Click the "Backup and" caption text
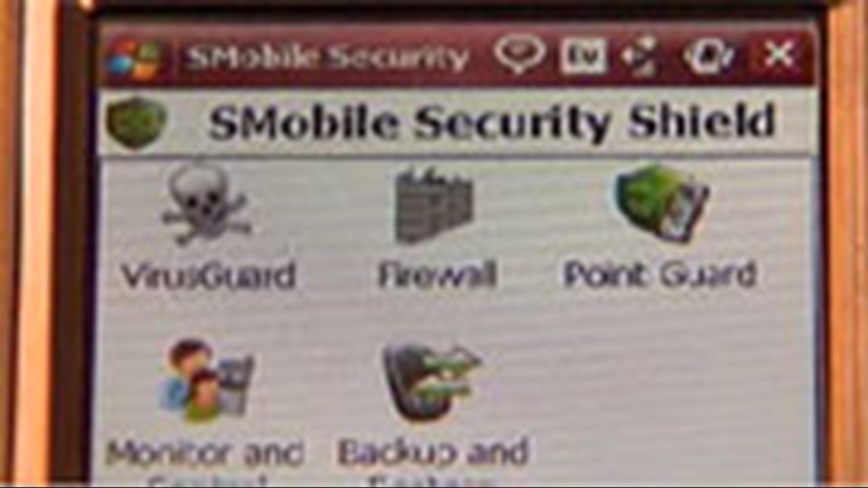 coord(433,452)
